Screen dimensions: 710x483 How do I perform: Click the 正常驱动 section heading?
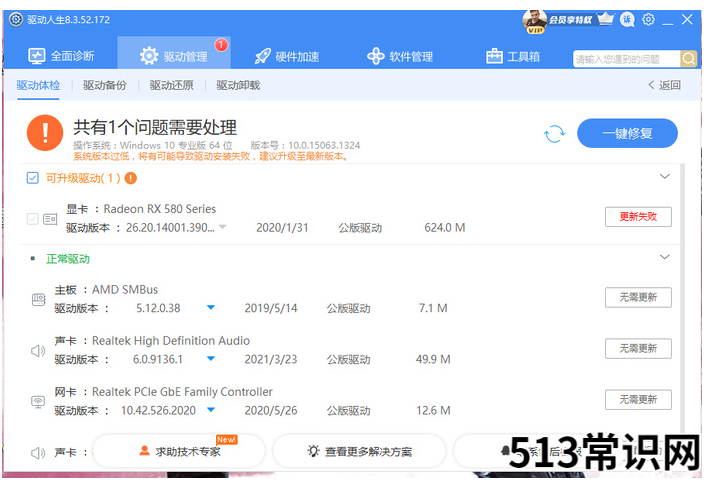point(68,259)
